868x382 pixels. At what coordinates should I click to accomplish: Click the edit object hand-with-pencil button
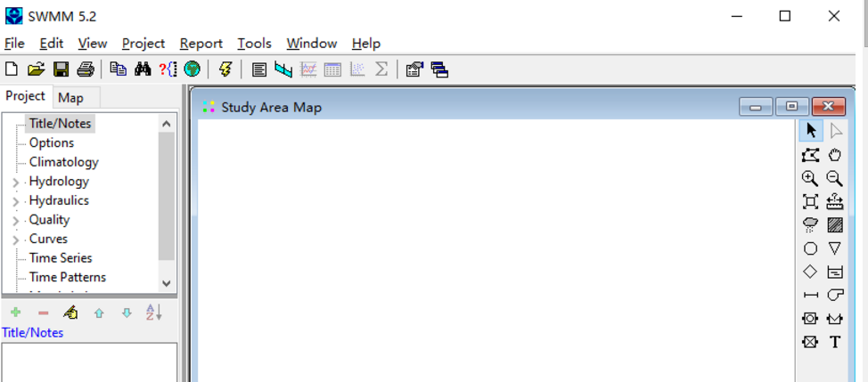pyautogui.click(x=70, y=313)
